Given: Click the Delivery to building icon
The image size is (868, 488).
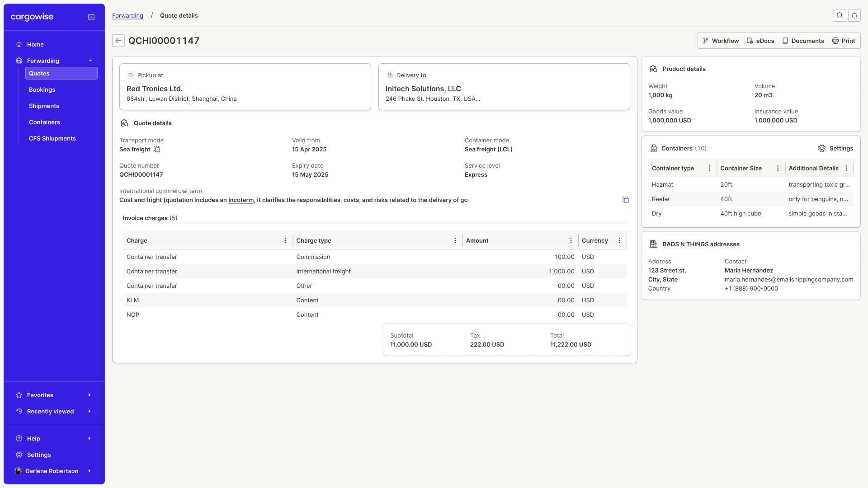Looking at the screenshot, I should 390,75.
